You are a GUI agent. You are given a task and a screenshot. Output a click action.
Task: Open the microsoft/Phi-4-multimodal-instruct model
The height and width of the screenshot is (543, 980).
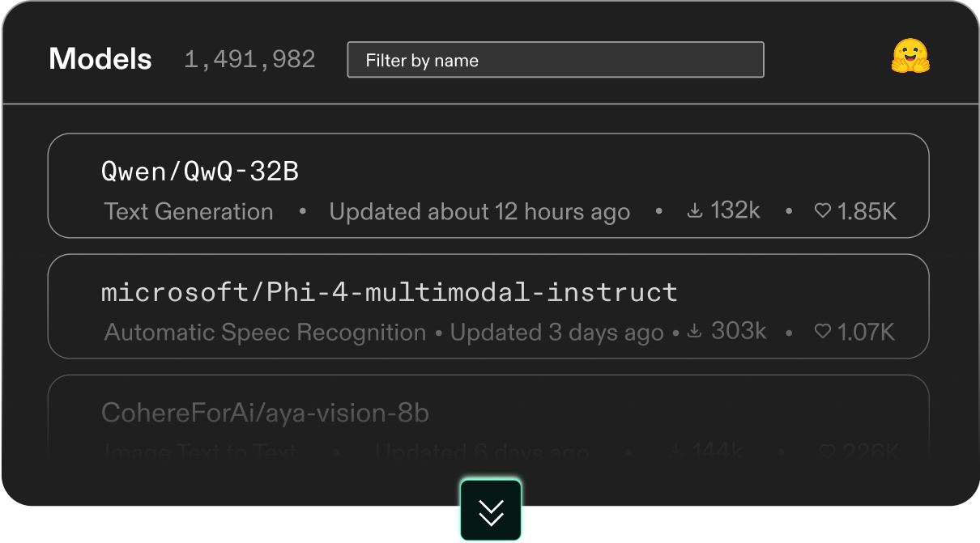[x=389, y=292]
